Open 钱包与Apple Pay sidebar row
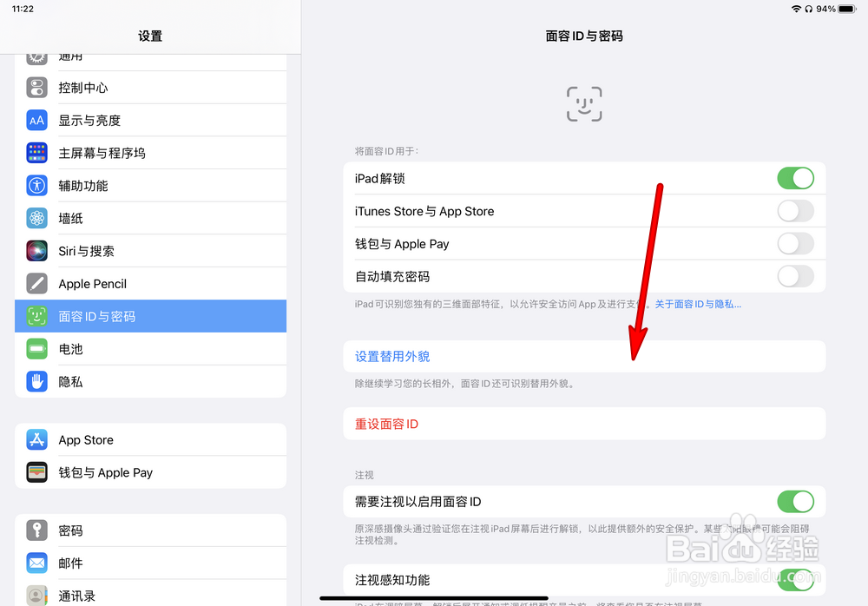The height and width of the screenshot is (606, 868). [150, 472]
